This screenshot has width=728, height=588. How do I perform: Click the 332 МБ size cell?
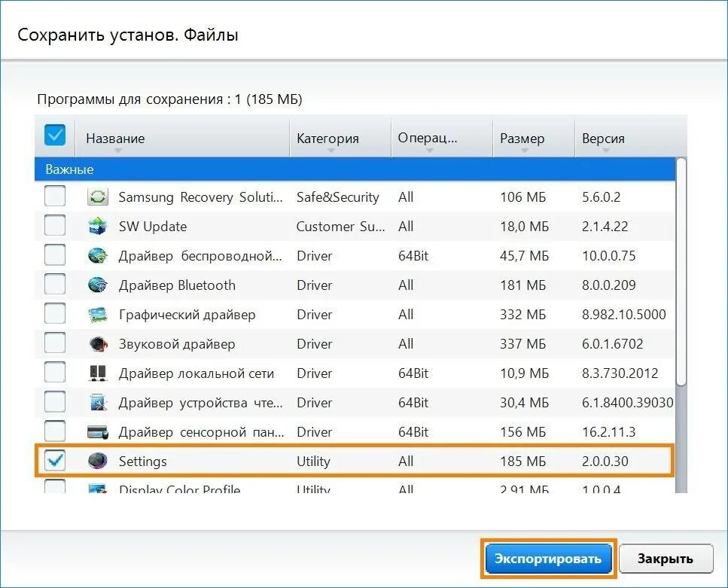[522, 315]
